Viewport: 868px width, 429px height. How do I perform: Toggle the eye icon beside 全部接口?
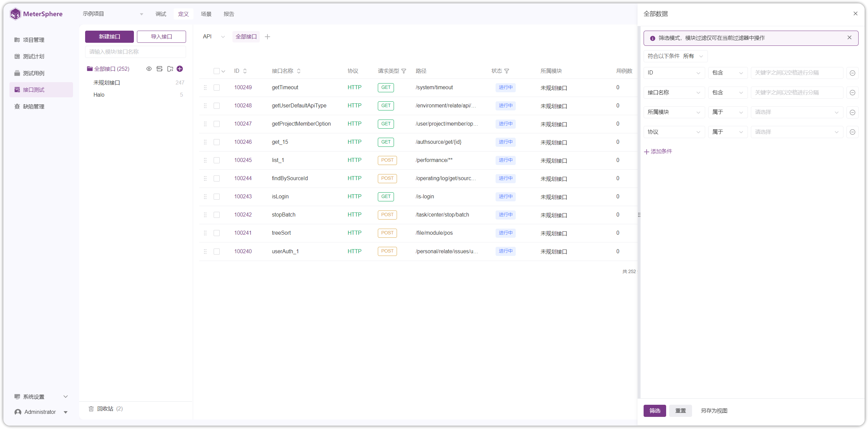[x=149, y=69]
